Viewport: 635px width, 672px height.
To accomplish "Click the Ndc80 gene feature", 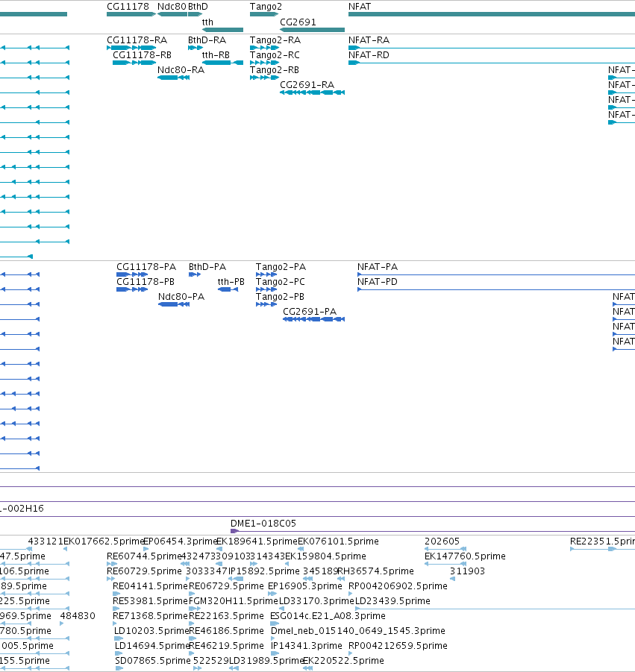I will 172,14.
